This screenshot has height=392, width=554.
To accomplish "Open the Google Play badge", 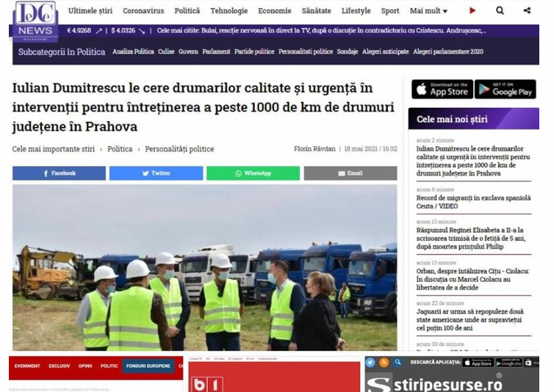I will [x=506, y=89].
